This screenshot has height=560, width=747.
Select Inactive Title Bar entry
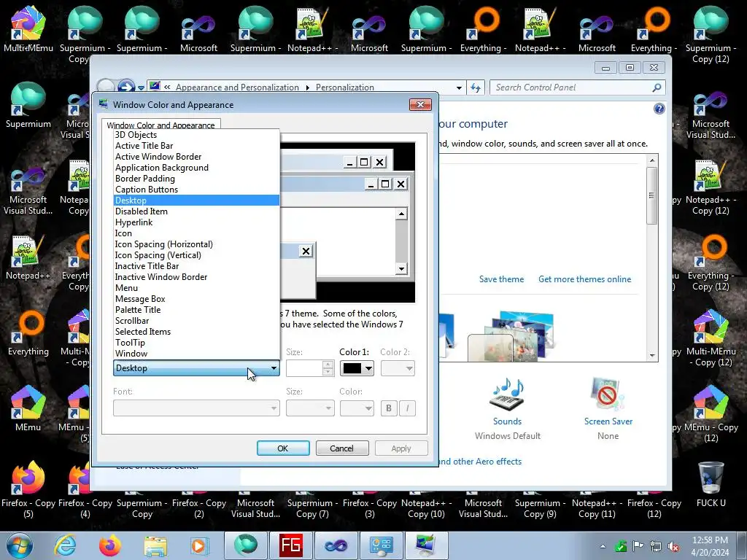[196, 266]
